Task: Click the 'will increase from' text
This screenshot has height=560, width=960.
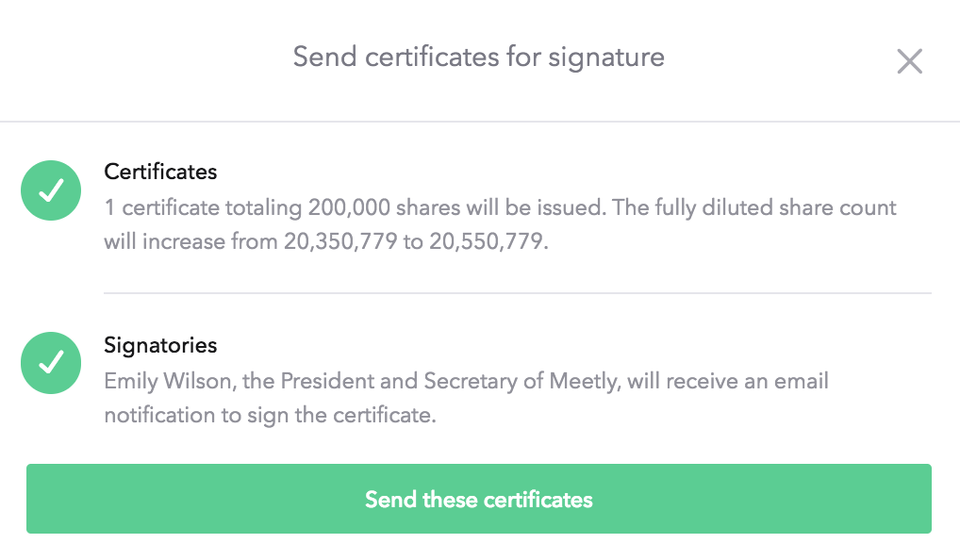Action: click(190, 241)
